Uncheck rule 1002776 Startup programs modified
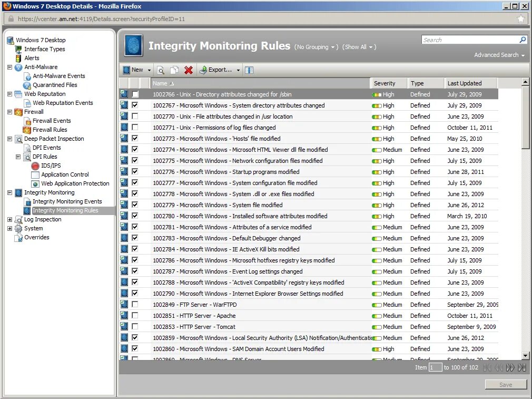This screenshot has height=399, width=532. 135,172
